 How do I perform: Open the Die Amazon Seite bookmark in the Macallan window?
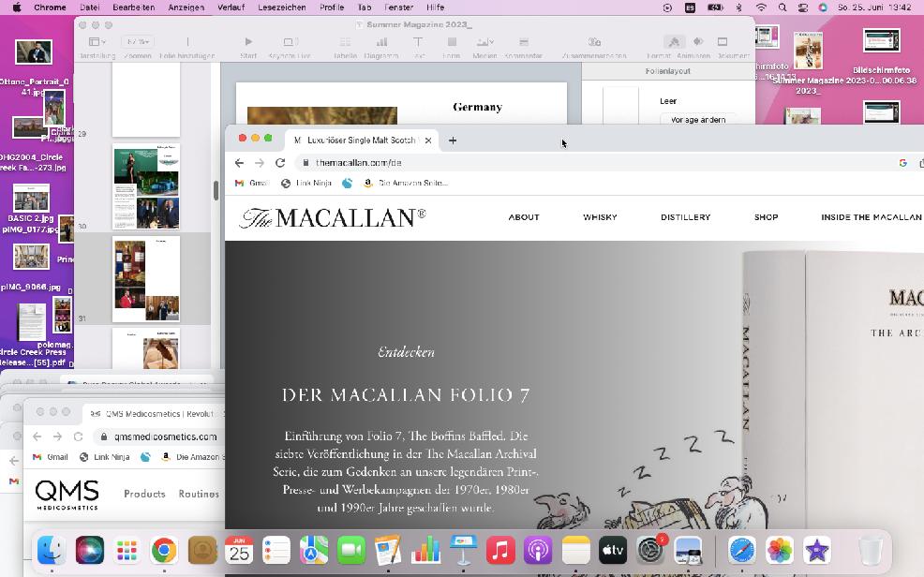(x=406, y=183)
